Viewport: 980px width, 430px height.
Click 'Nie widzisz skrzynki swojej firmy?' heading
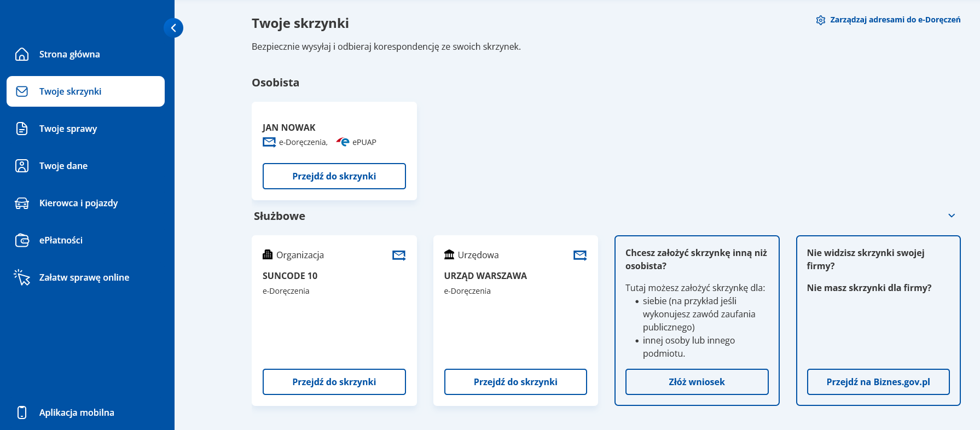click(866, 259)
